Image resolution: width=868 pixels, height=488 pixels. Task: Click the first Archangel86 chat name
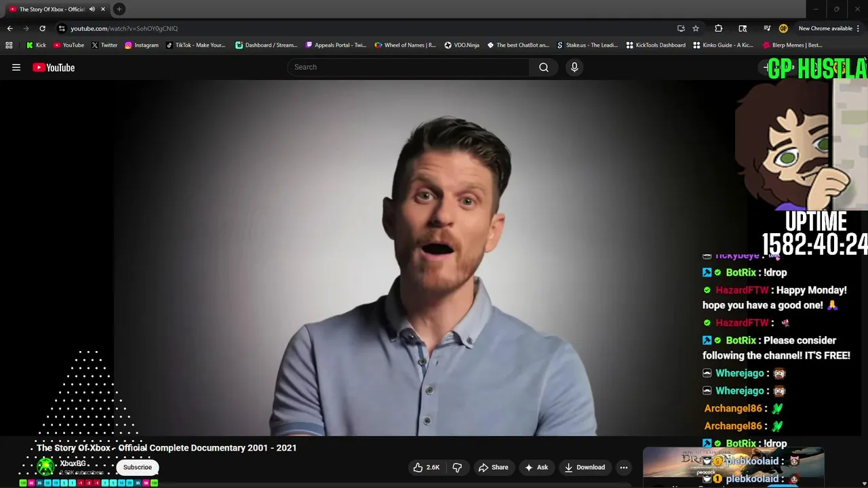click(733, 409)
